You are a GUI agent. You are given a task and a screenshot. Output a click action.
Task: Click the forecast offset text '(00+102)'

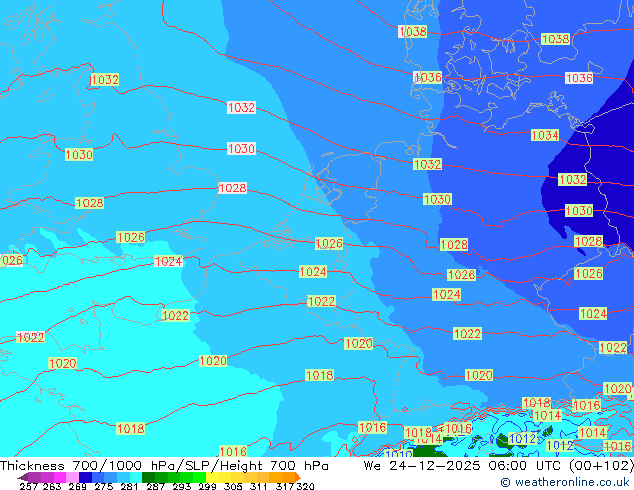601,465
